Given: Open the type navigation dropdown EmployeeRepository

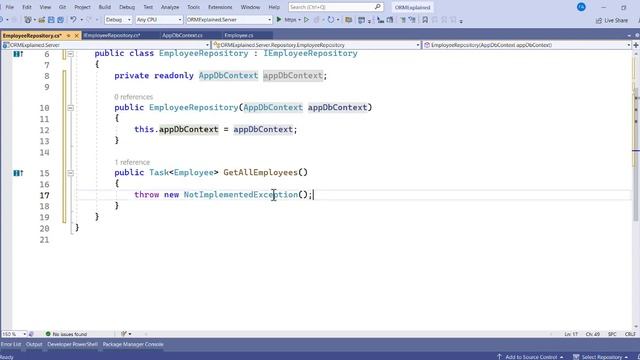Looking at the screenshot, I should (x=317, y=45).
